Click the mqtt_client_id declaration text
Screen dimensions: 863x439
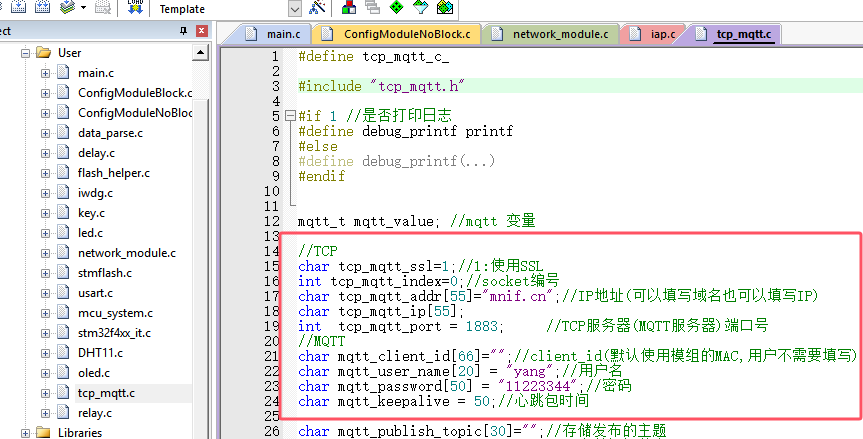pyautogui.click(x=406, y=356)
